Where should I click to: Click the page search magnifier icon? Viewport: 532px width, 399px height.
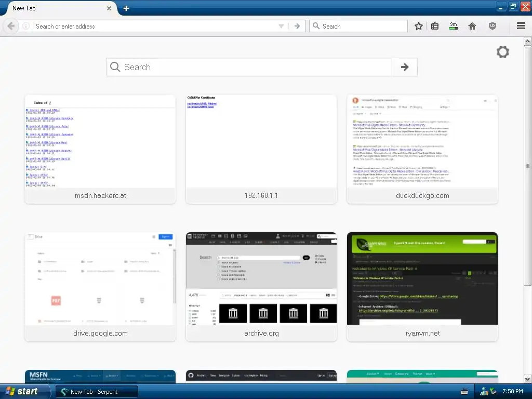(x=115, y=67)
